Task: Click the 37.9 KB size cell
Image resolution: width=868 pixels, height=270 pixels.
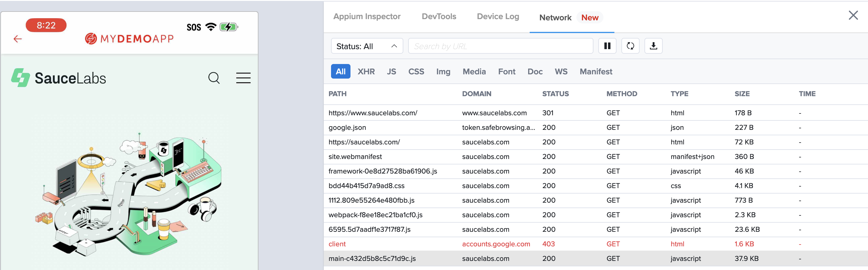Action: coord(746,258)
